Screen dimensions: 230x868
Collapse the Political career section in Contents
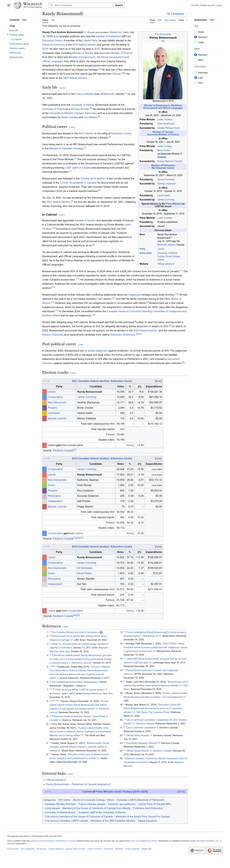tap(8, 35)
